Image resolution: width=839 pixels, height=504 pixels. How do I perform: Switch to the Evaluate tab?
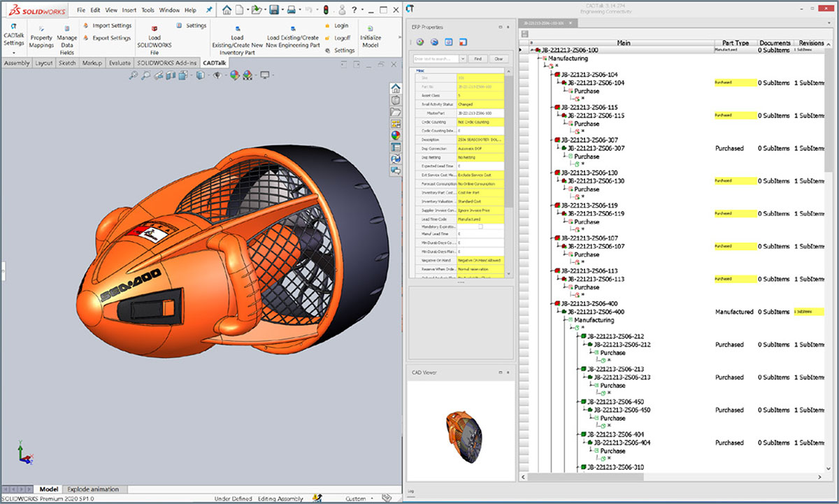click(x=120, y=63)
